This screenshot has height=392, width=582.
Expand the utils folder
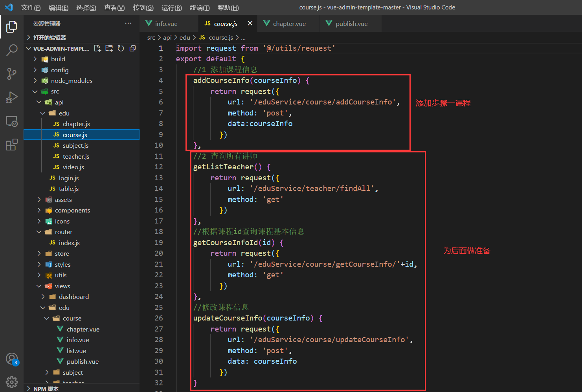pos(81,275)
